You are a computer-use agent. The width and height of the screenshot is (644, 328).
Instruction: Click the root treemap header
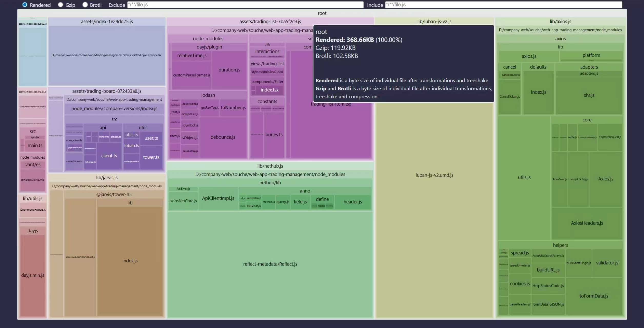(322, 13)
